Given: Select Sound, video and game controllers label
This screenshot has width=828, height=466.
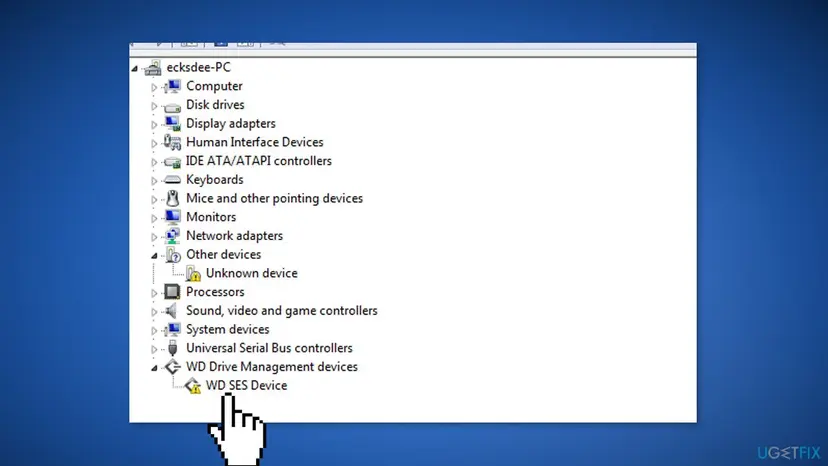Looking at the screenshot, I should pos(281,311).
